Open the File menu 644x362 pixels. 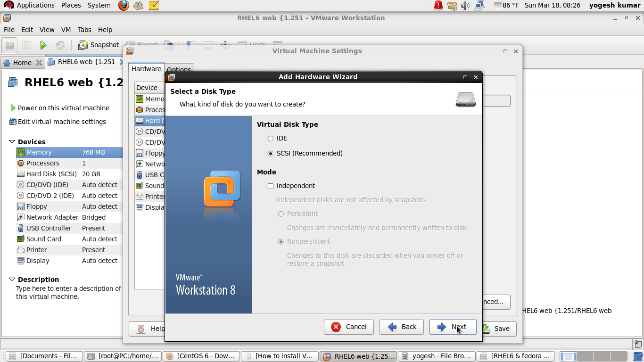(x=9, y=30)
